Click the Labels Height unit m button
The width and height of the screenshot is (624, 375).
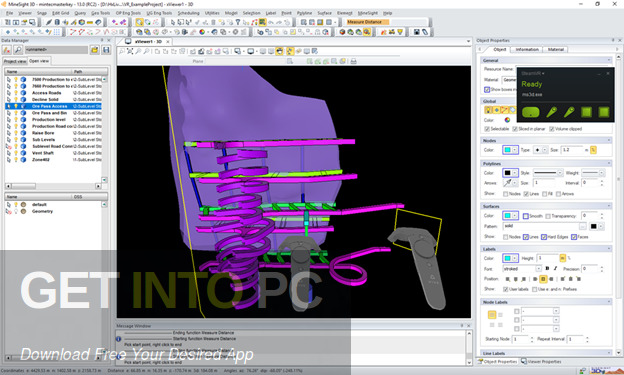562,258
